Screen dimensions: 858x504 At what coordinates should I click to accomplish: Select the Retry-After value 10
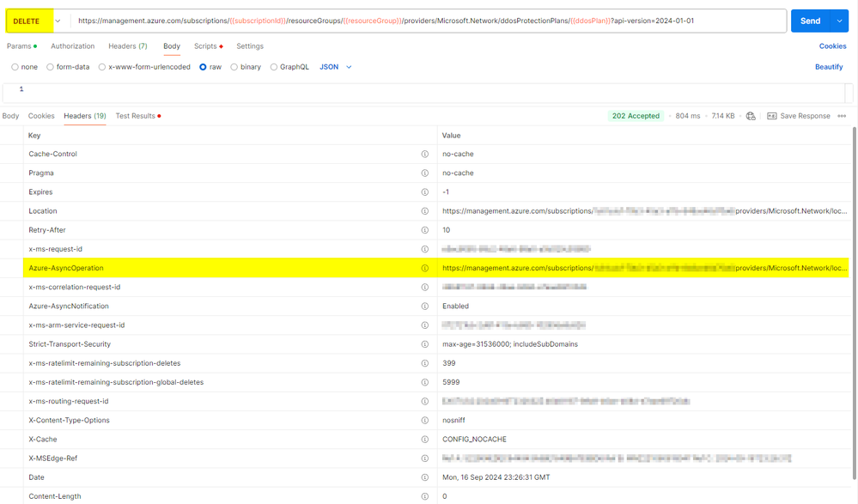click(447, 230)
